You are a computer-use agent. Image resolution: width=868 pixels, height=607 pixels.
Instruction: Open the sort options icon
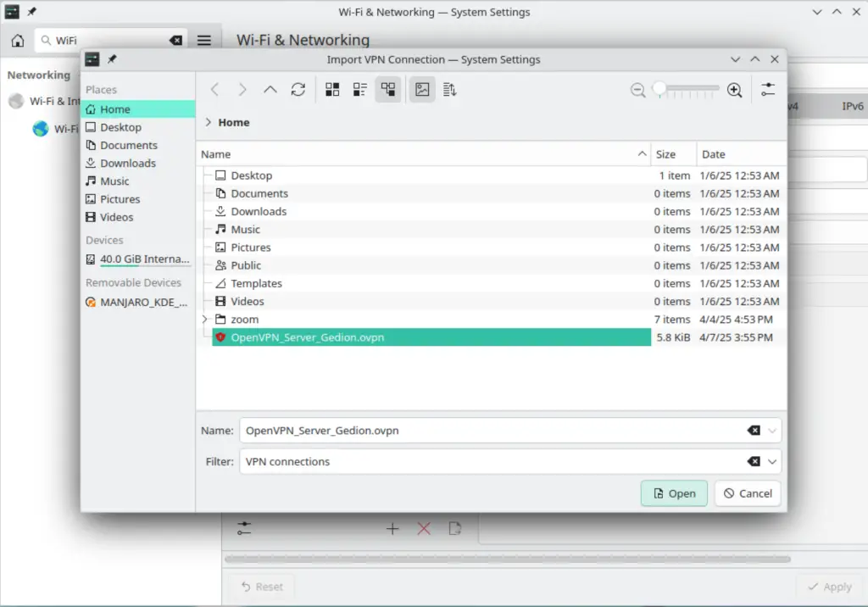coord(449,89)
